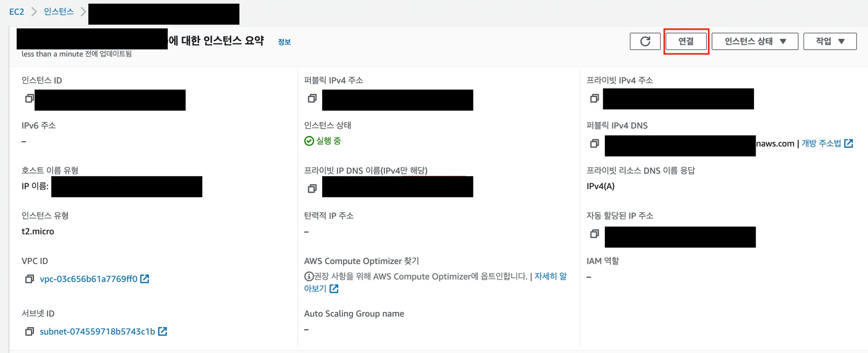Open the 인스턴스 상태 dropdown
The width and height of the screenshot is (868, 353).
(755, 41)
